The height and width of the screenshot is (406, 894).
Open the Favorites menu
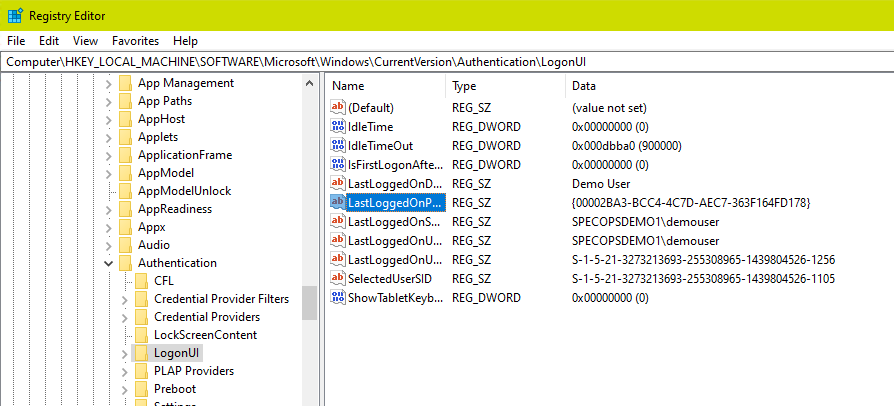pyautogui.click(x=135, y=41)
